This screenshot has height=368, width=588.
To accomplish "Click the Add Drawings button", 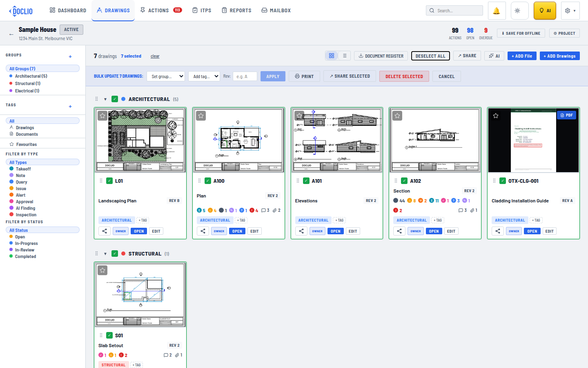I will (559, 56).
